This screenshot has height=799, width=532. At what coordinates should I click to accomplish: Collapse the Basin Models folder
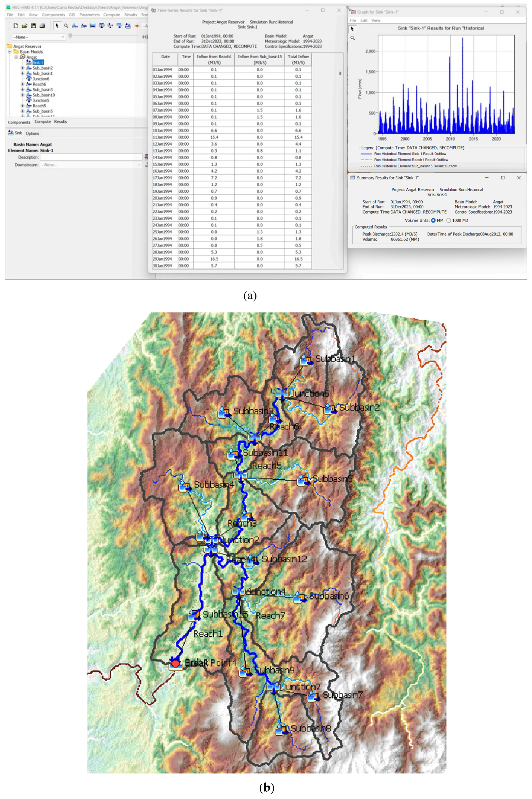point(10,52)
